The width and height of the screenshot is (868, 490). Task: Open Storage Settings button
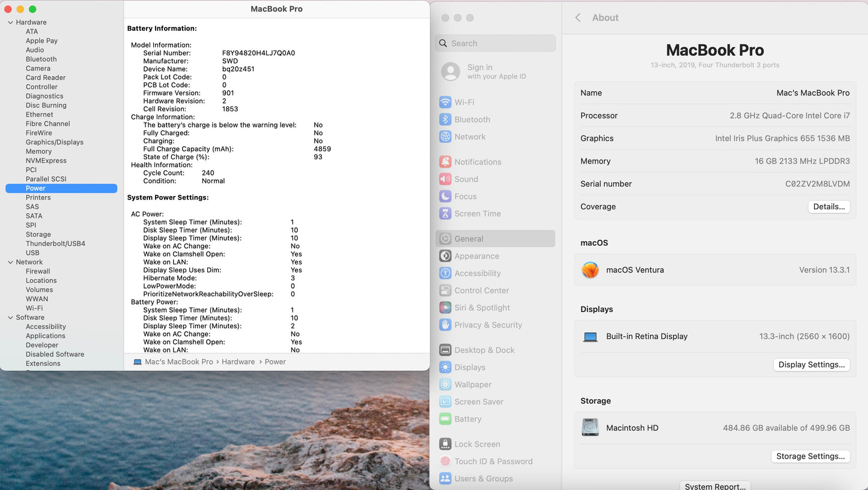(x=810, y=456)
